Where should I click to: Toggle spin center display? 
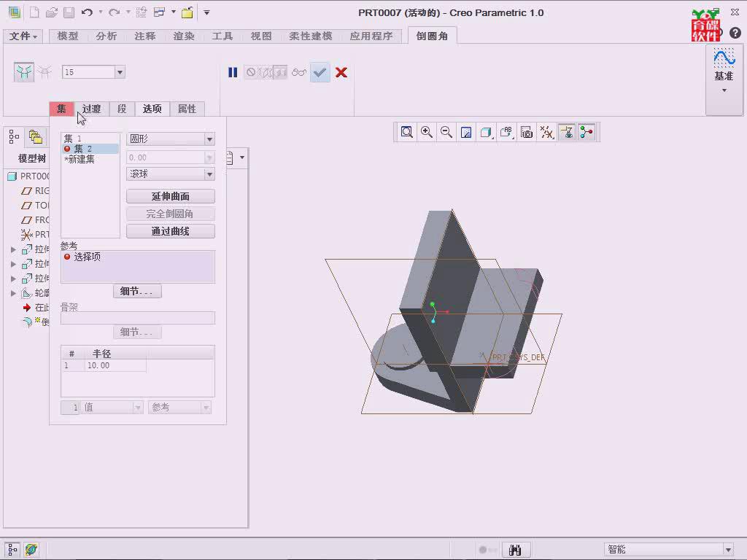(x=587, y=133)
